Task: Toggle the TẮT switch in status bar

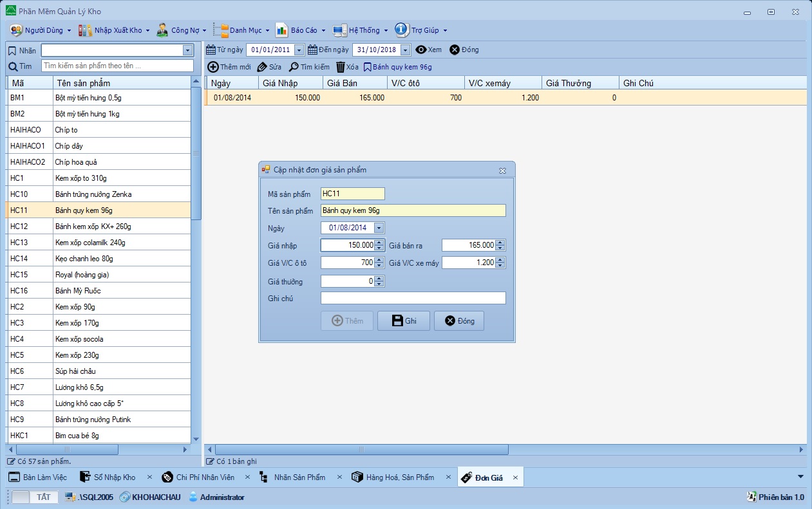Action: pos(35,497)
